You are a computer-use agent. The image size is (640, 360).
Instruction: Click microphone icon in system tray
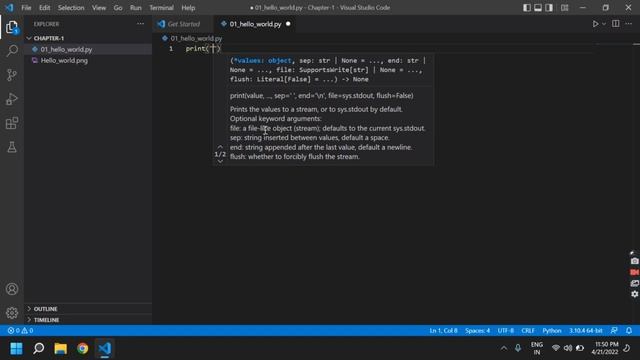pos(518,348)
